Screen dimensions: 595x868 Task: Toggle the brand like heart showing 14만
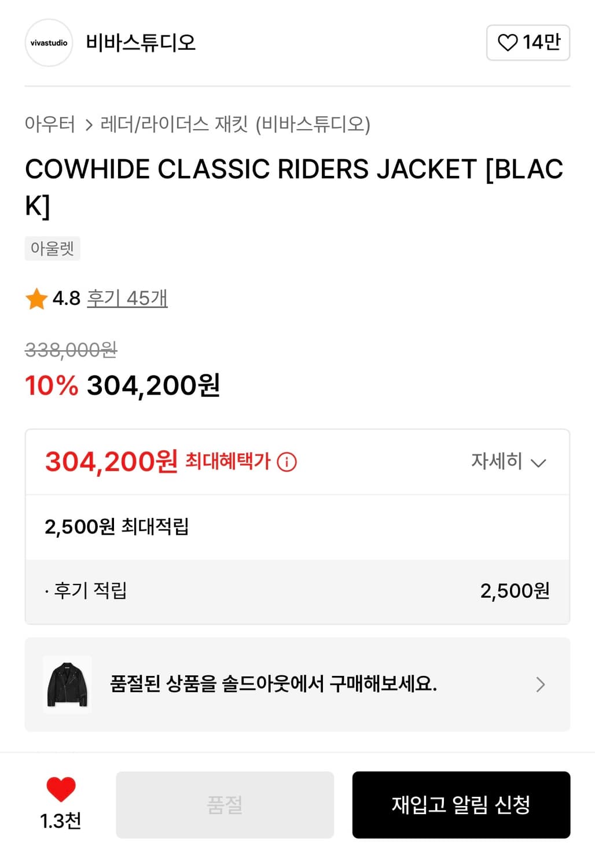click(x=528, y=43)
